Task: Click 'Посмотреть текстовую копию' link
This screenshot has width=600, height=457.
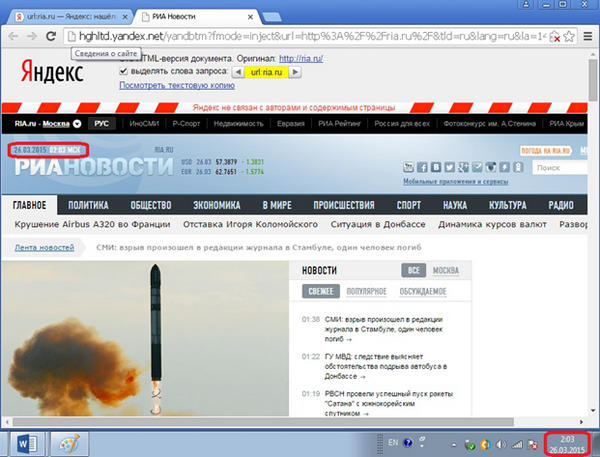Action: 177,85
